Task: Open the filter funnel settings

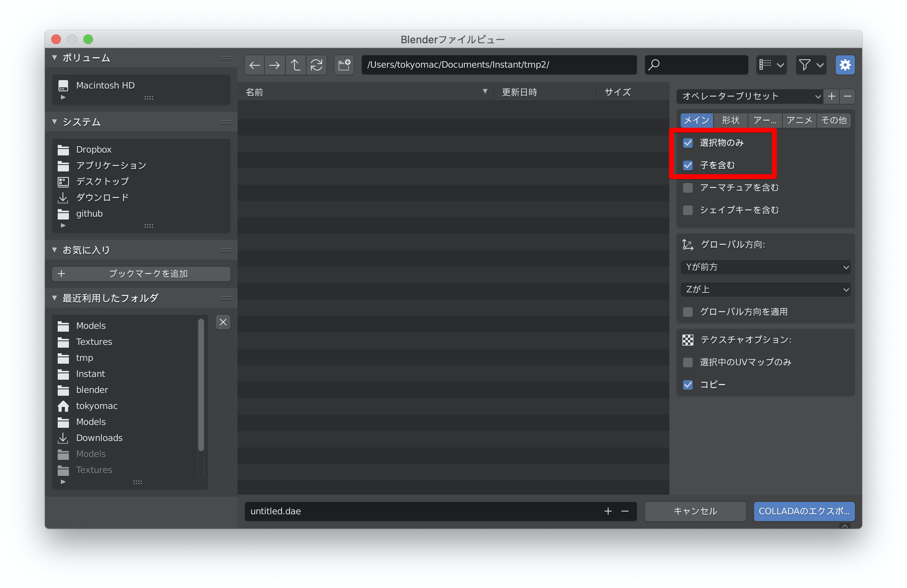Action: (x=810, y=65)
